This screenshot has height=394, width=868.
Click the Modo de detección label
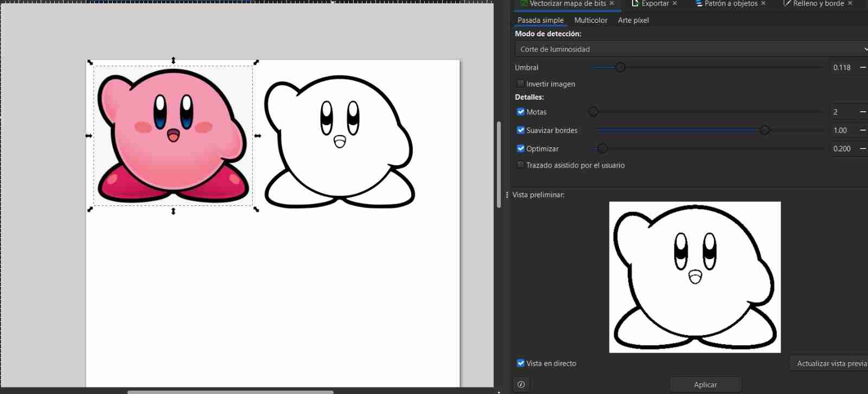(x=548, y=34)
